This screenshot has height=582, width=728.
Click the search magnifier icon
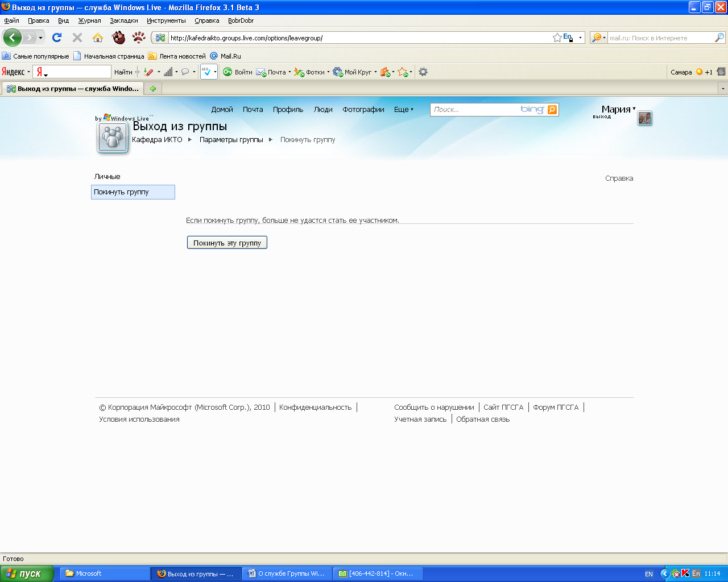[x=719, y=38]
